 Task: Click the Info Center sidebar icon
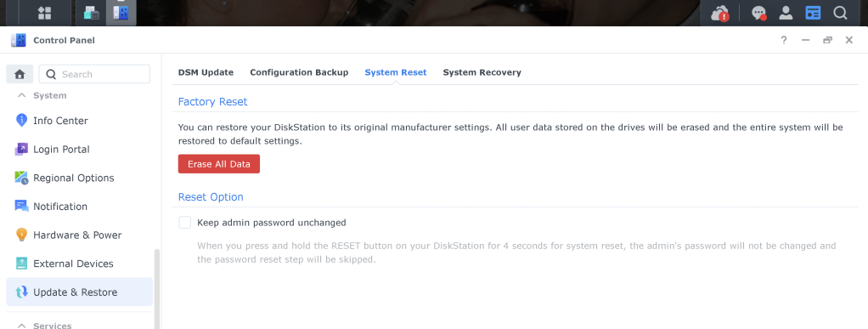[x=21, y=120]
